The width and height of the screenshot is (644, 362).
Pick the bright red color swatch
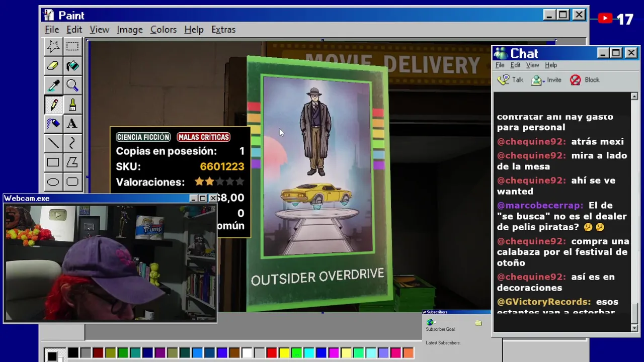[271, 353]
